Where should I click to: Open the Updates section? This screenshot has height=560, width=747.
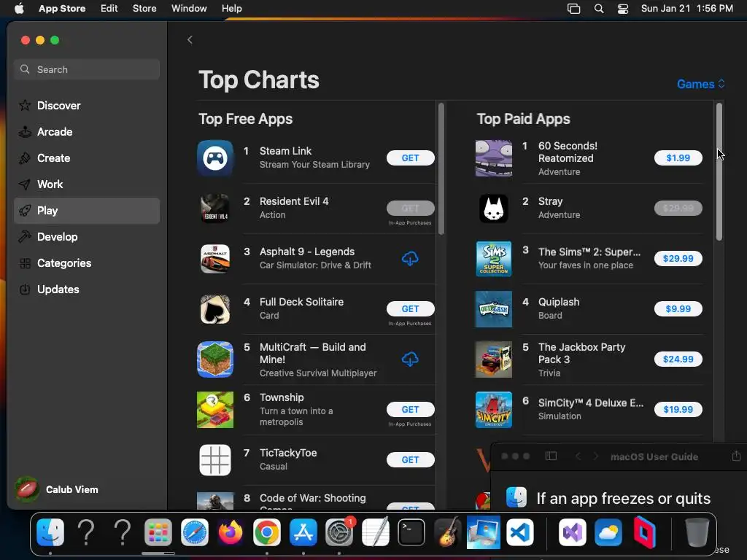(x=87, y=289)
